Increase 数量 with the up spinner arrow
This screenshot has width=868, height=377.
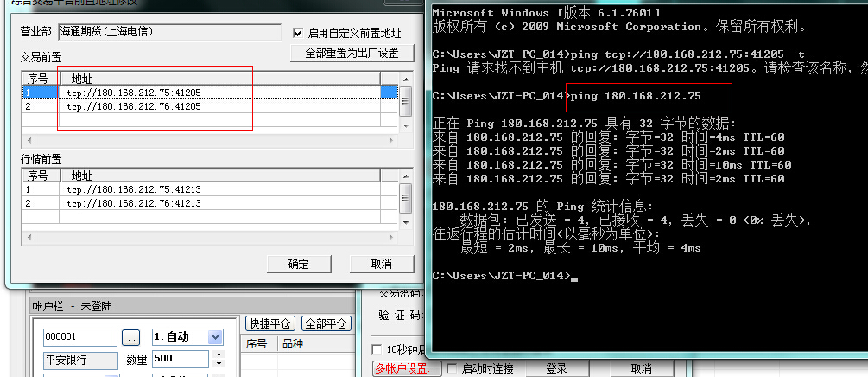[x=219, y=354]
